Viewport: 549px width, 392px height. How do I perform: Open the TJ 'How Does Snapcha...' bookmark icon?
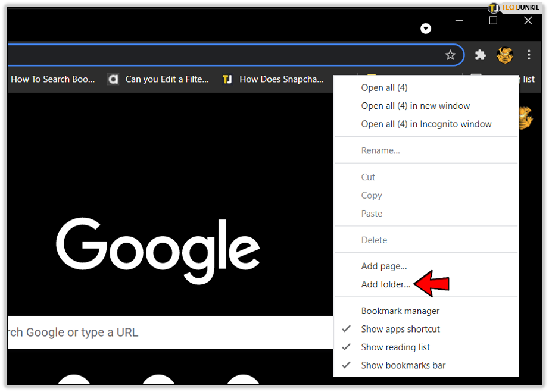pyautogui.click(x=227, y=79)
